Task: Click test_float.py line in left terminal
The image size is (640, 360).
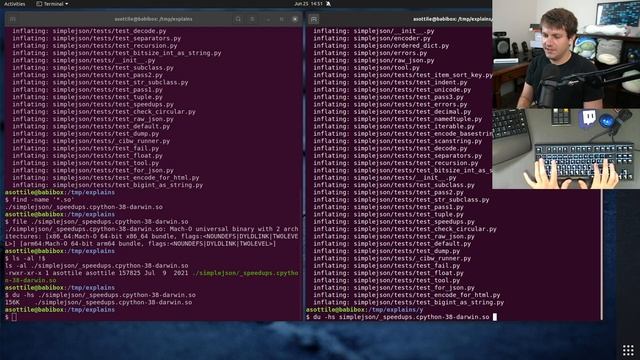Action: (x=87, y=156)
